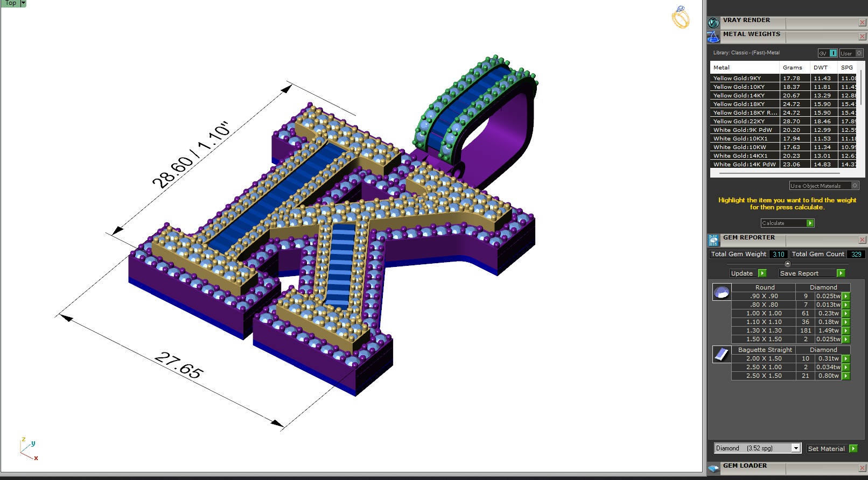Select the White Gold:14KX1 row
Image resolution: width=868 pixels, height=480 pixels.
pyautogui.click(x=785, y=156)
